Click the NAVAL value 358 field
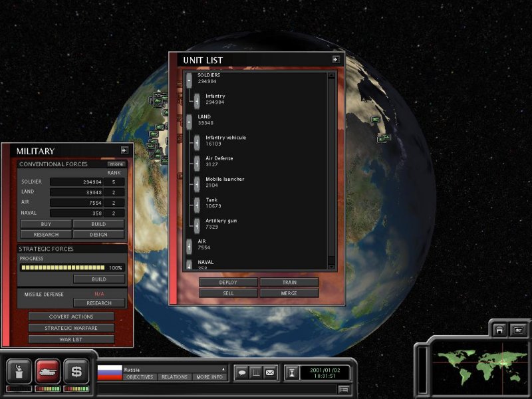This screenshot has height=399, width=532. (76, 213)
